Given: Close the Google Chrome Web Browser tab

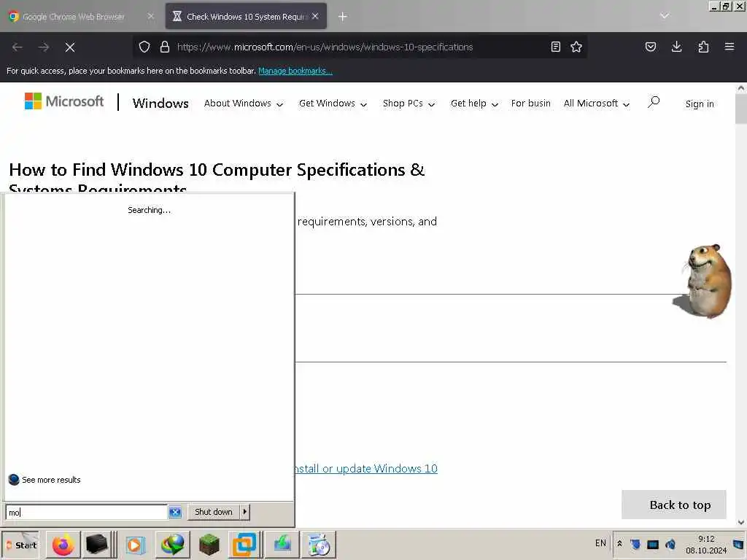Looking at the screenshot, I should click(150, 16).
